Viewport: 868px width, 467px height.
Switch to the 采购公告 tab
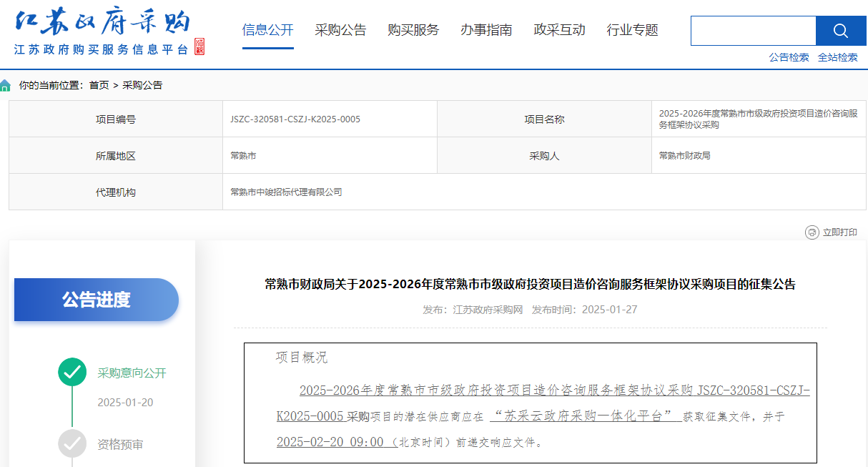click(x=340, y=30)
